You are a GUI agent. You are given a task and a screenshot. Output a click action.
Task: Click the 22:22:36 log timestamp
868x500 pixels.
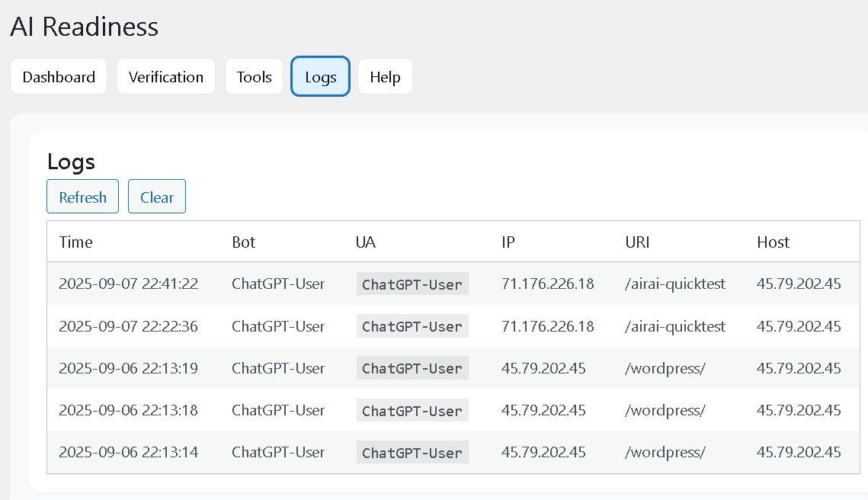click(x=128, y=326)
